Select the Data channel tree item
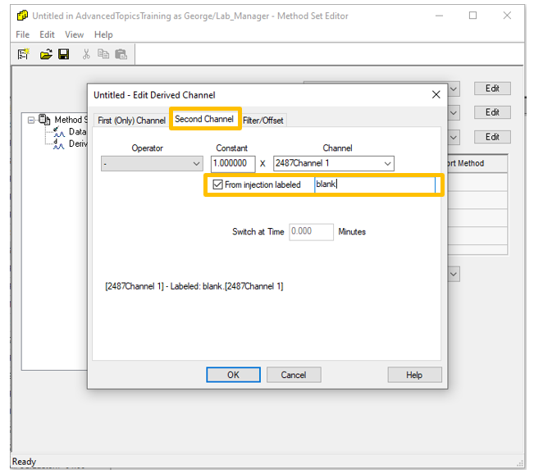534x474 pixels. 69,131
